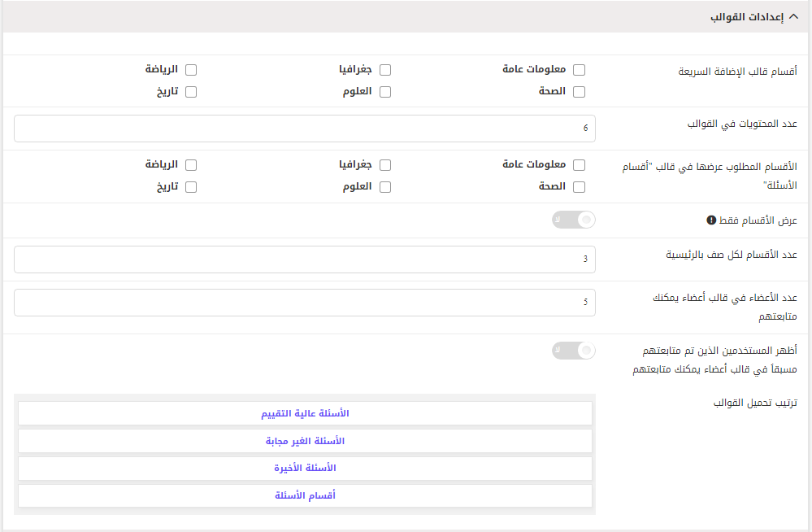
Task: Check تاريخ in أقسام الأسئلة template sections
Action: [x=190, y=187]
